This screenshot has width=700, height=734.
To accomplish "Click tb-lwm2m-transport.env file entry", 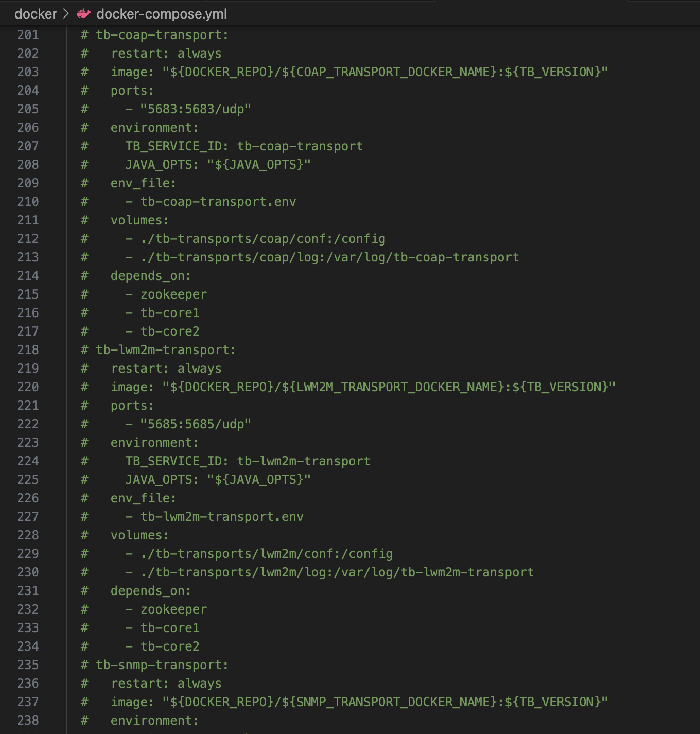I will (x=222, y=517).
